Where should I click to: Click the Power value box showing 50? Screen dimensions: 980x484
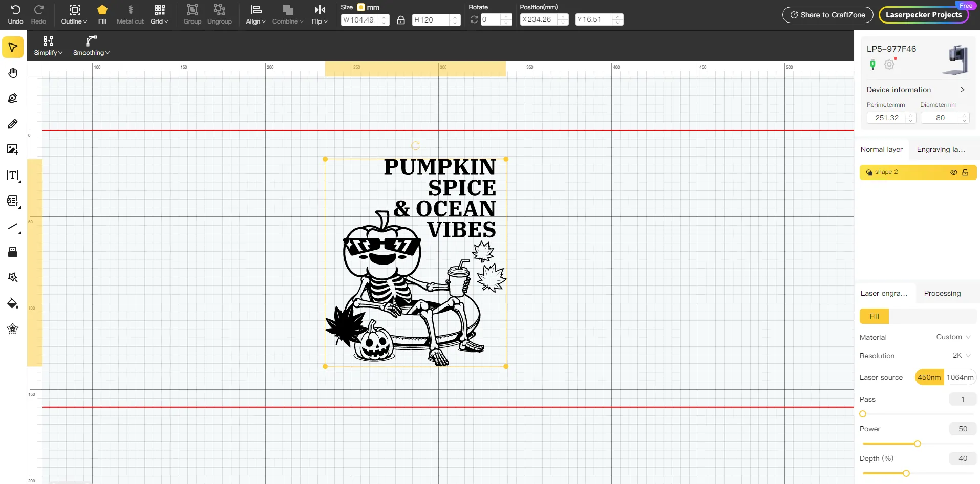click(x=963, y=429)
